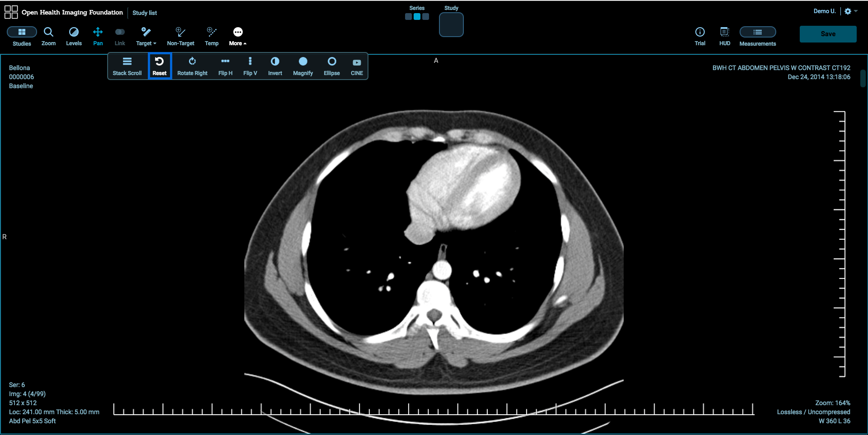Select the Zoom tool
This screenshot has width=868, height=435.
[x=48, y=36]
